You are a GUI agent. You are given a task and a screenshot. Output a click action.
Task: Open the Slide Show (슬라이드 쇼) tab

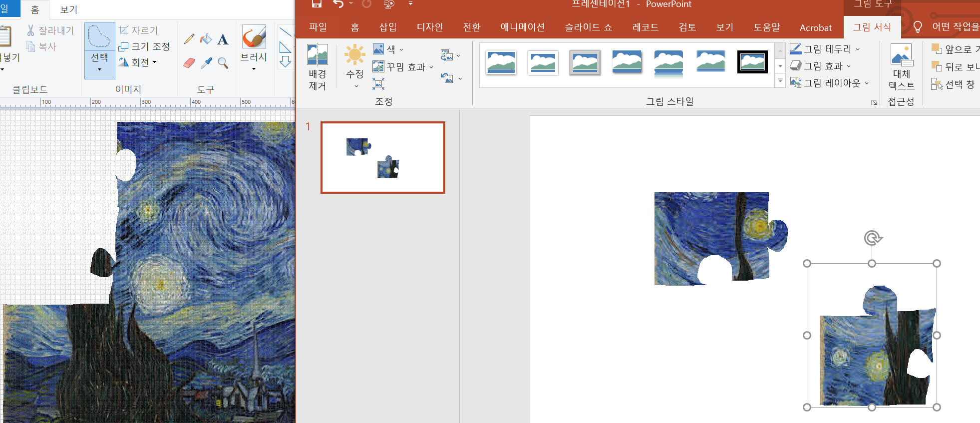coord(589,27)
